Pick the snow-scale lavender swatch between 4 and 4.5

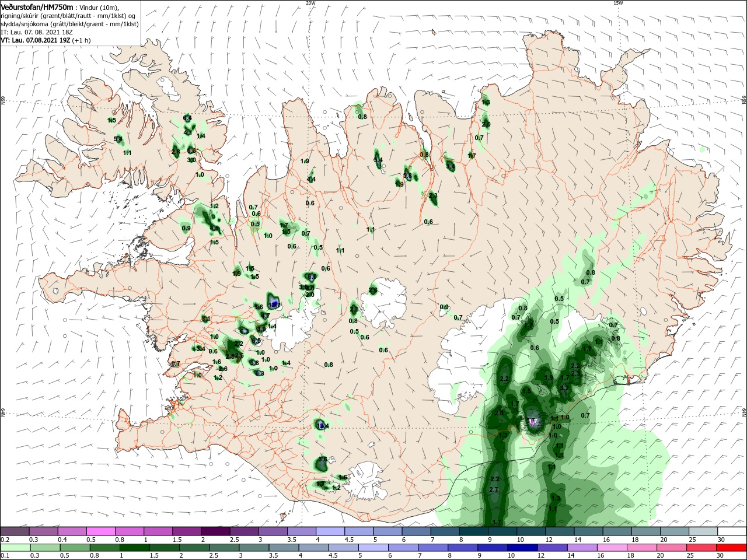click(x=330, y=531)
